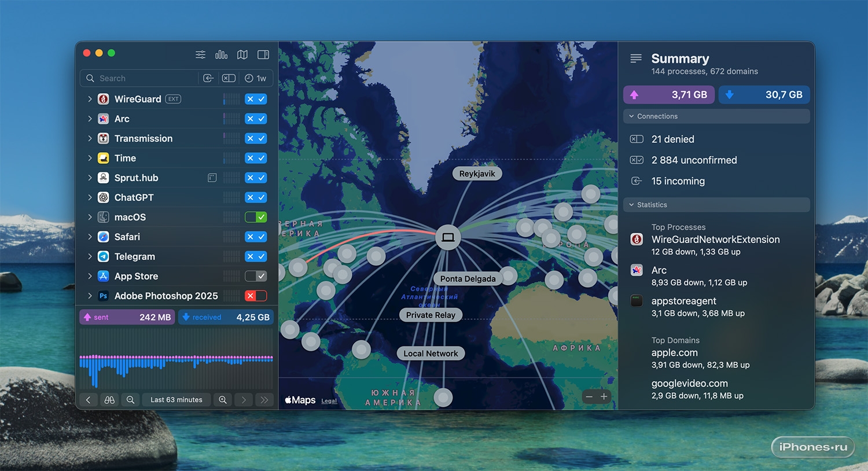The width and height of the screenshot is (868, 471).
Task: Click the sent 242 MB indicator
Action: click(127, 317)
